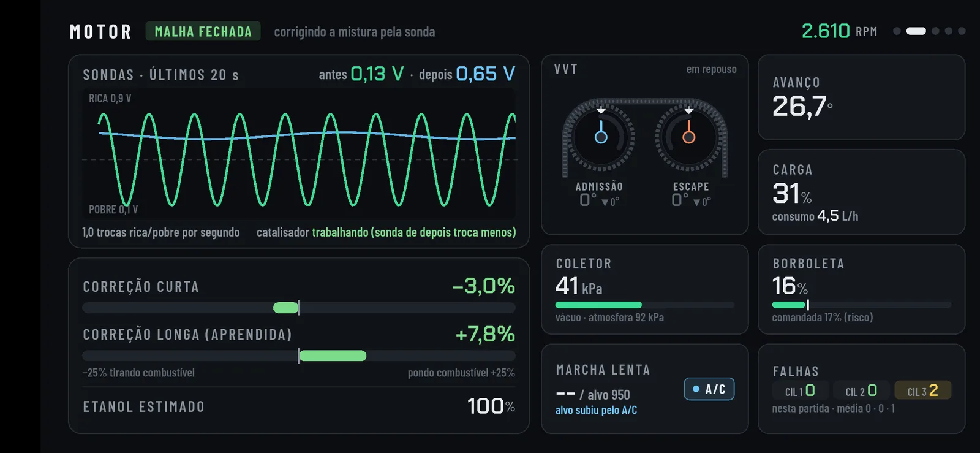Tap the comandada 17% (risco) note
The width and height of the screenshot is (980, 453).
(x=823, y=318)
